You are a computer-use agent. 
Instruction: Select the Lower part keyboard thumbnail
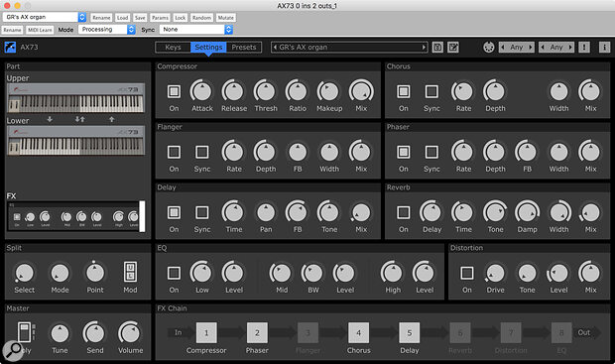click(75, 141)
